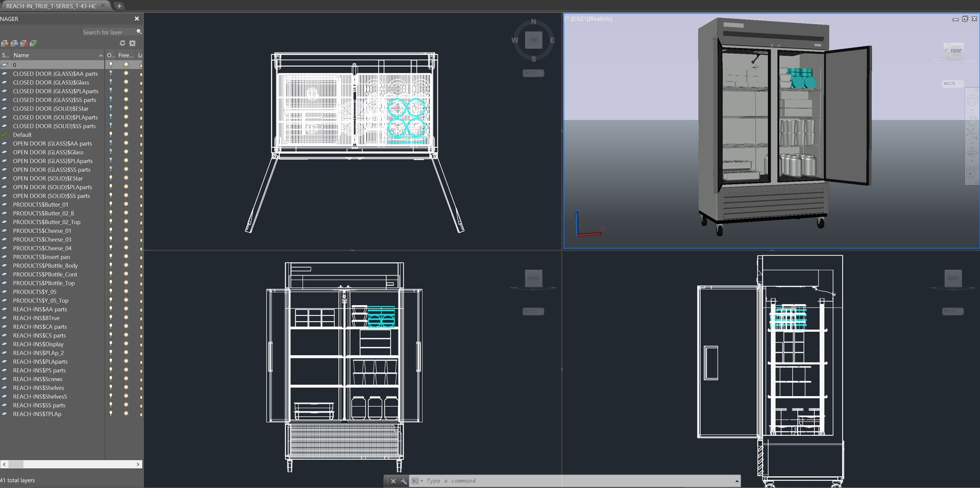980x488 pixels.
Task: Select the PRODUCTS$Butter_01 layer
Action: point(40,205)
